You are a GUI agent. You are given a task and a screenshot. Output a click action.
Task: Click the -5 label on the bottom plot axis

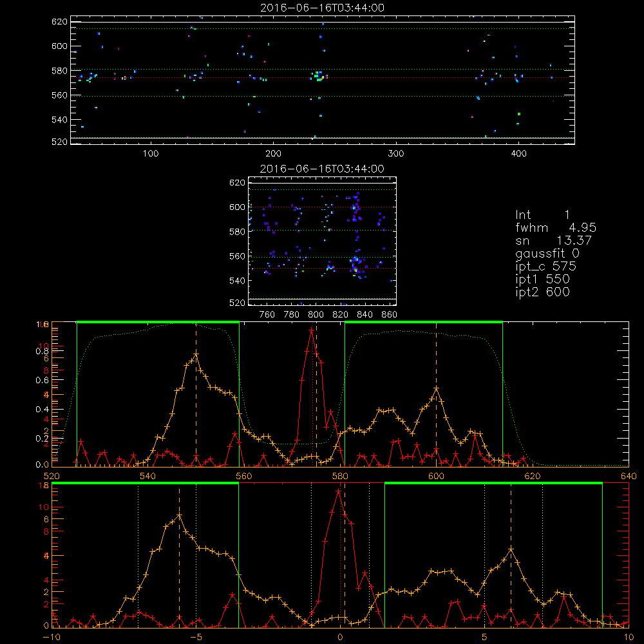(x=196, y=637)
